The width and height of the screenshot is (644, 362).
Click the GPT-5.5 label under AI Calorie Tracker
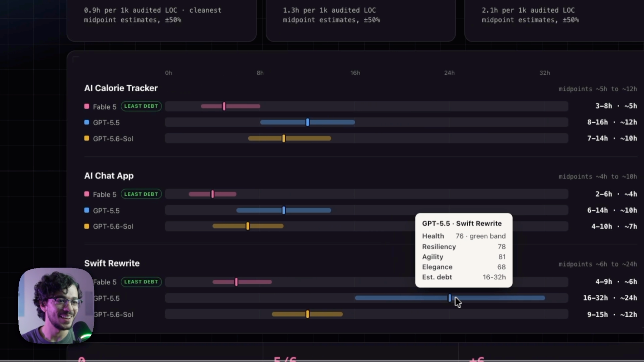pyautogui.click(x=106, y=123)
